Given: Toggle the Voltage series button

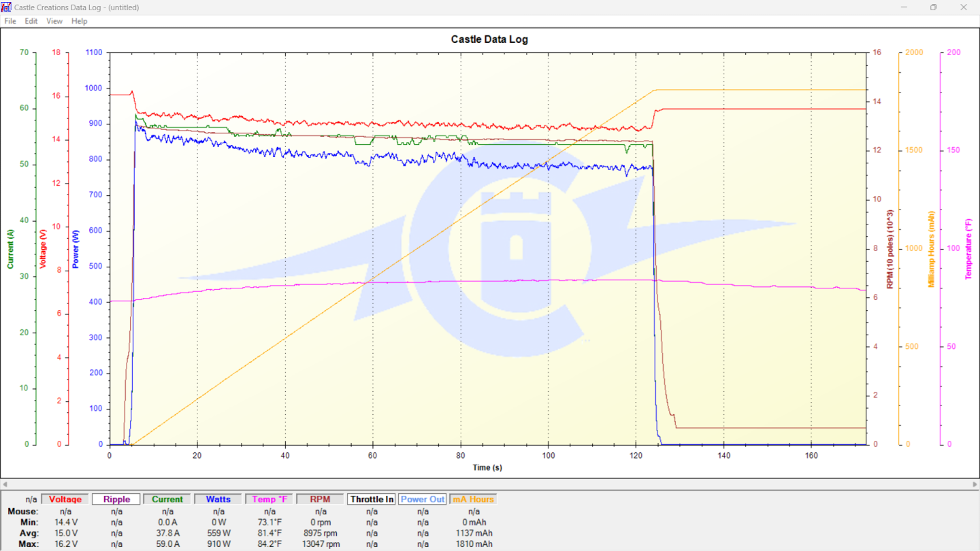Looking at the screenshot, I should point(65,499).
